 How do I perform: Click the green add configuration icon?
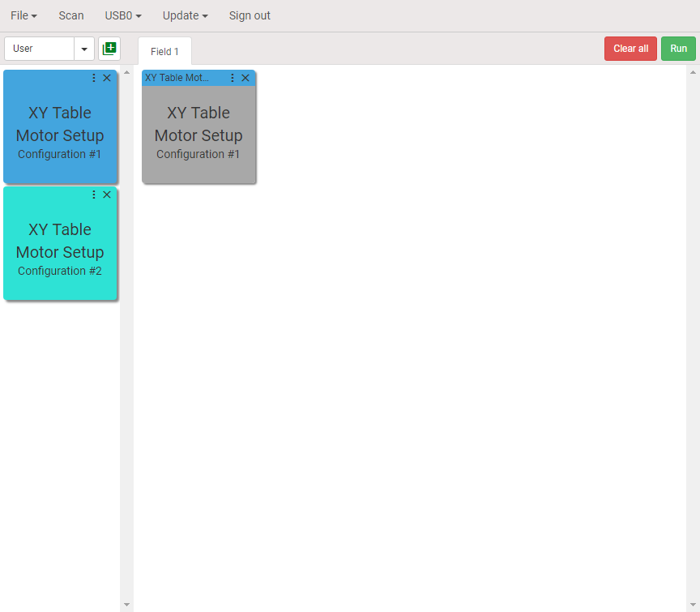[109, 49]
